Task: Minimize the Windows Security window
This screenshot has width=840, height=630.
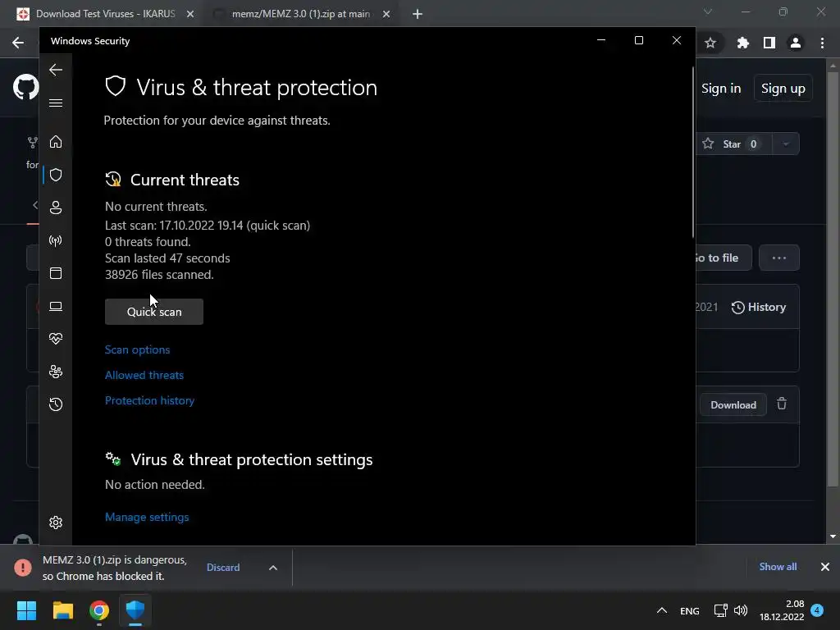Action: (x=601, y=41)
